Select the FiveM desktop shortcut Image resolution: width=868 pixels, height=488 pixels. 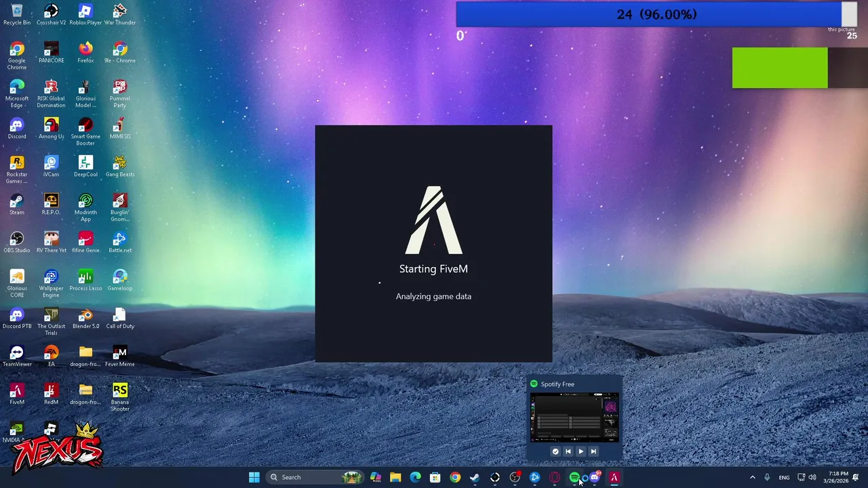click(x=17, y=394)
